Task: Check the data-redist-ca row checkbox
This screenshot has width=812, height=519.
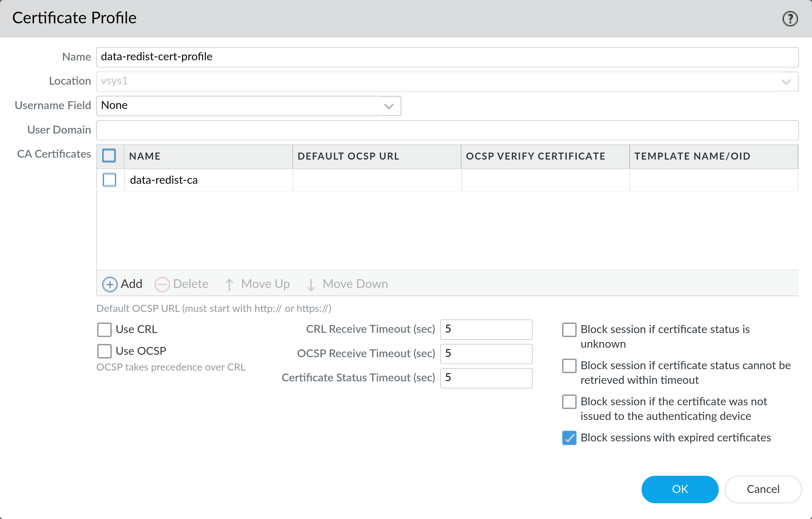Action: 109,180
